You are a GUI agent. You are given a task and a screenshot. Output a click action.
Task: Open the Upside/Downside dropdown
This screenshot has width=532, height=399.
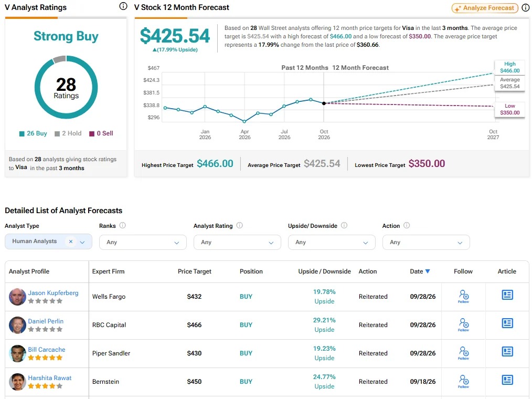click(x=332, y=243)
